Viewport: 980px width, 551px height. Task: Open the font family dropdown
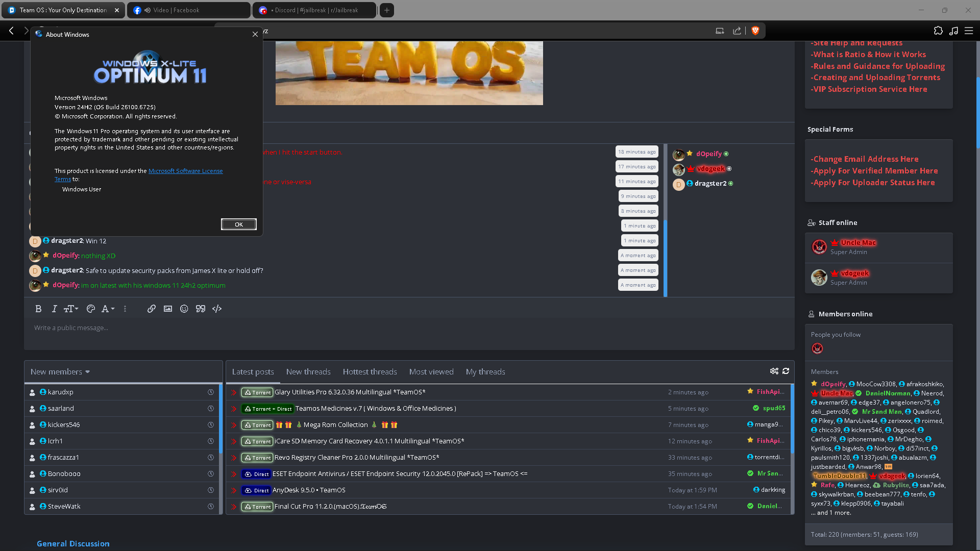(107, 309)
